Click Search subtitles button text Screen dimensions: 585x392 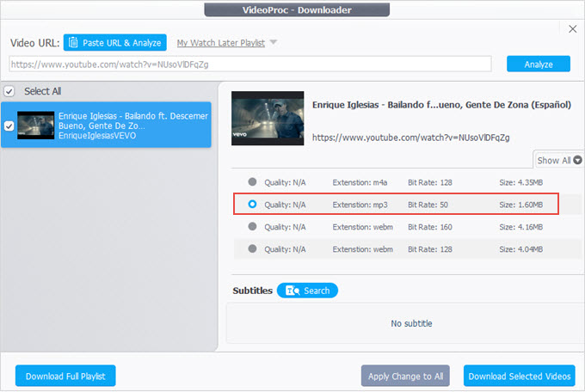(317, 291)
